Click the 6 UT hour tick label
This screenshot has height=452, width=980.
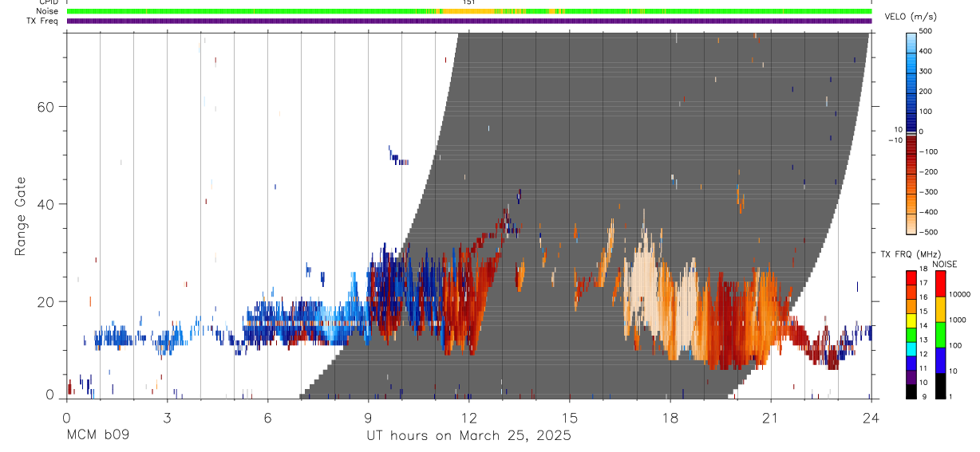pos(267,418)
